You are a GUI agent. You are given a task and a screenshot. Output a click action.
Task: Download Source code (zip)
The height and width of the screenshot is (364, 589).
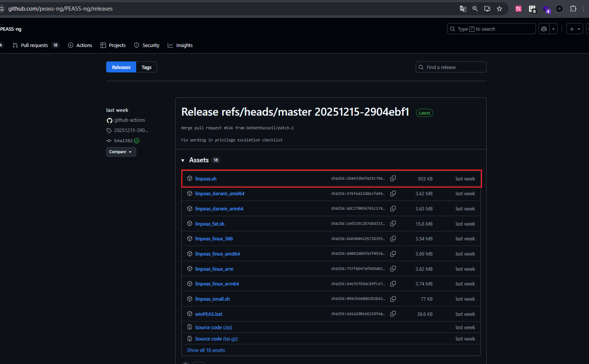pyautogui.click(x=213, y=327)
